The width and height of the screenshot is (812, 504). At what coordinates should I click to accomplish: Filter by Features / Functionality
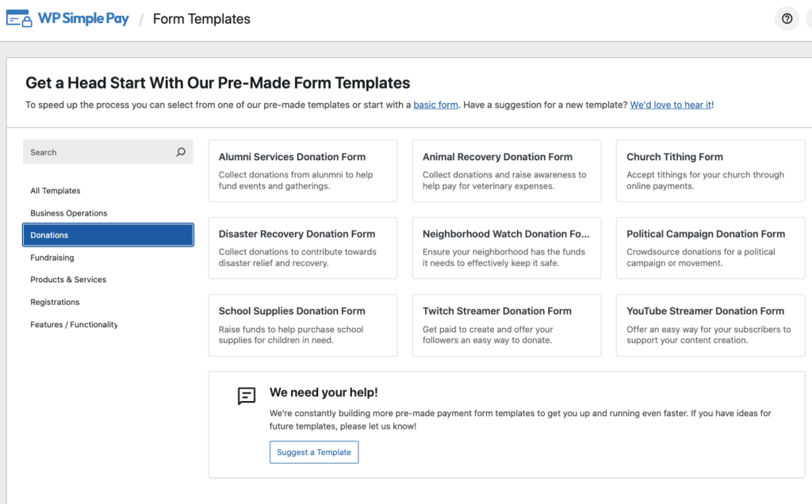click(x=74, y=324)
